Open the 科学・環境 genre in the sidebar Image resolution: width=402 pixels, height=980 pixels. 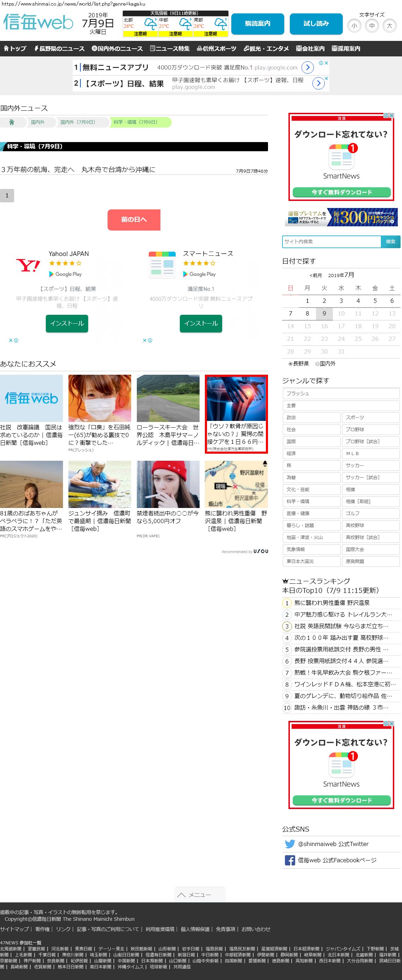(x=311, y=501)
